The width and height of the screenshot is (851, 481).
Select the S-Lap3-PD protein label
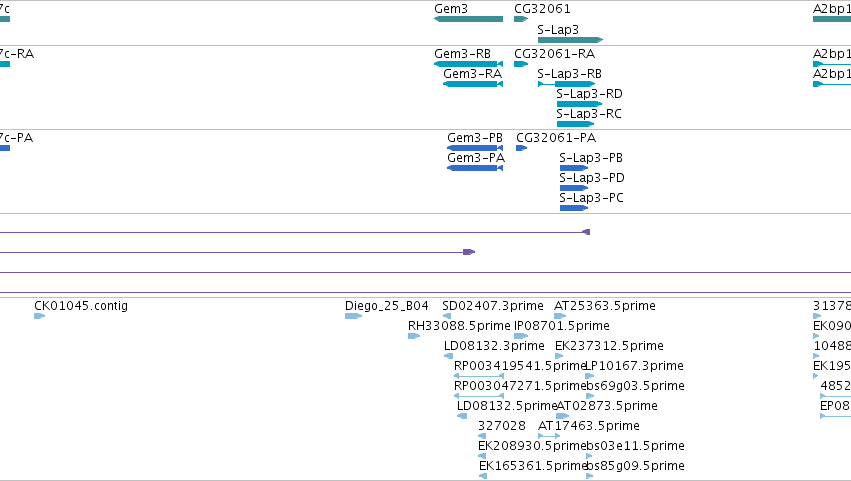pyautogui.click(x=592, y=178)
